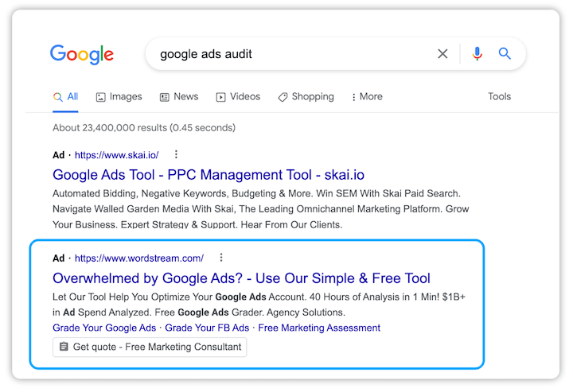Open the Videos results tab
This screenshot has width=573, height=392.
coord(238,97)
